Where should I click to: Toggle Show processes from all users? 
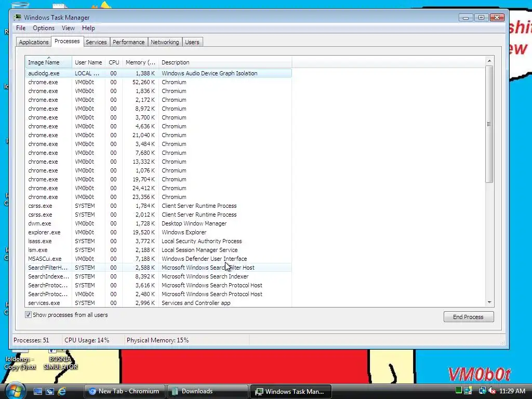[28, 315]
